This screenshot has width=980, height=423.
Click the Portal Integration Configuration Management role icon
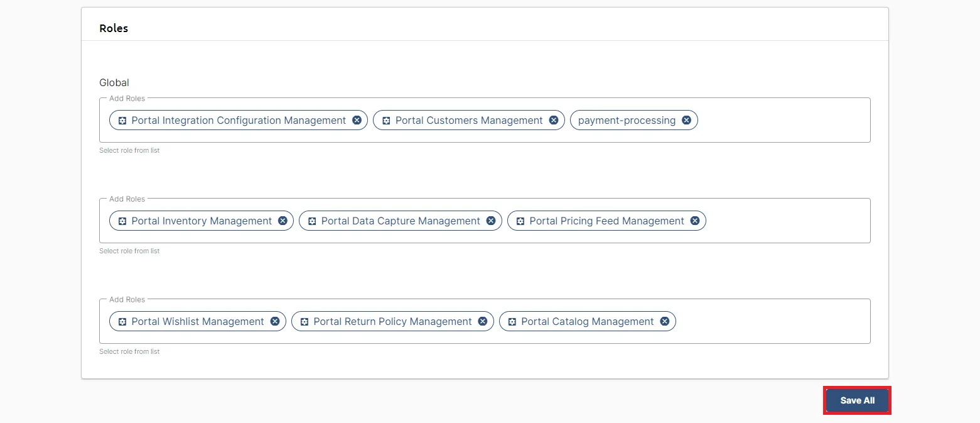click(x=122, y=120)
